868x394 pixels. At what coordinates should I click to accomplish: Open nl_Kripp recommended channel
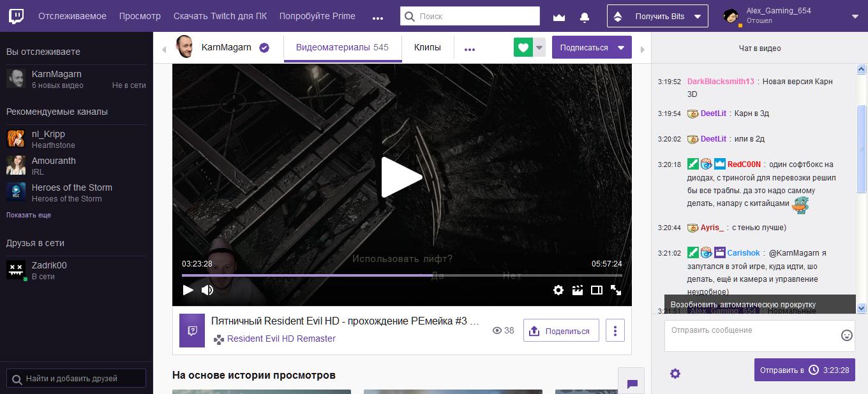coord(77,139)
